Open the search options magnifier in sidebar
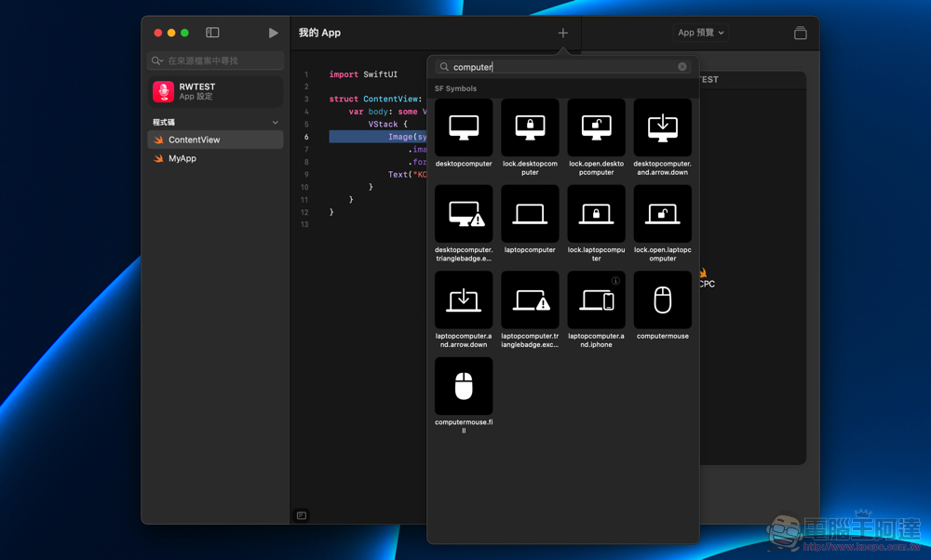 pyautogui.click(x=157, y=60)
